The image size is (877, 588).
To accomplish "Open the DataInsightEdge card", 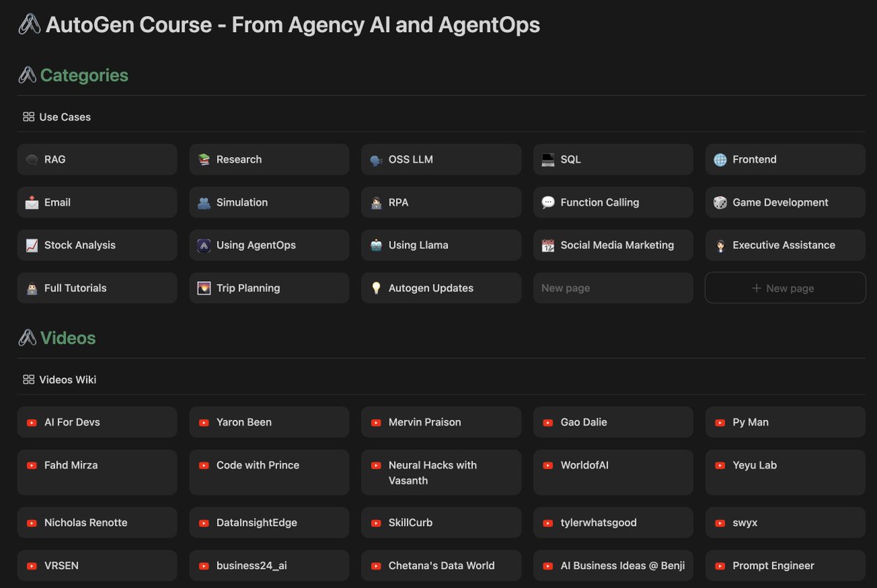I will pyautogui.click(x=269, y=522).
